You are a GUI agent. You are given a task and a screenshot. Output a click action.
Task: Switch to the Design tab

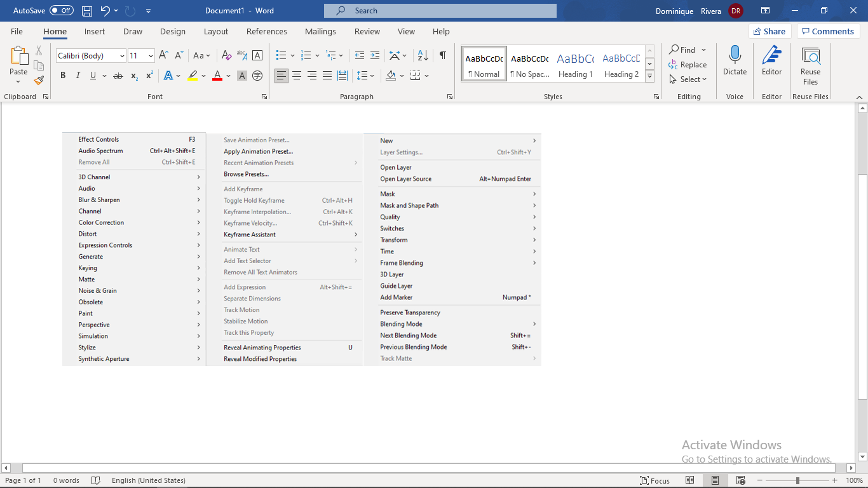coord(173,31)
